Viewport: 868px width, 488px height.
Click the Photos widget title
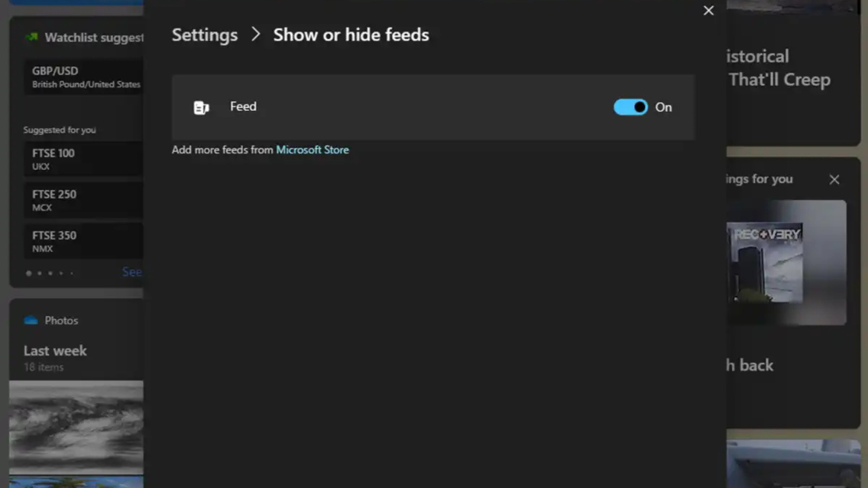pyautogui.click(x=61, y=320)
